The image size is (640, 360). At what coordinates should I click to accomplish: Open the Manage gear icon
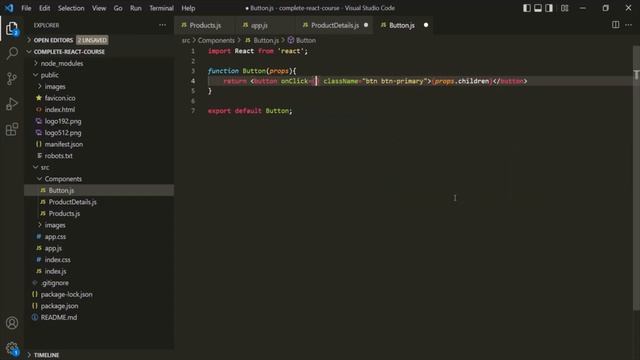tap(12, 348)
